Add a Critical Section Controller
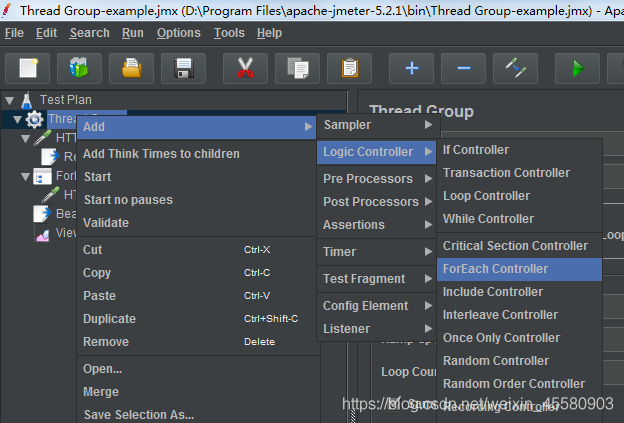Viewport: 624px width, 423px height. click(519, 246)
